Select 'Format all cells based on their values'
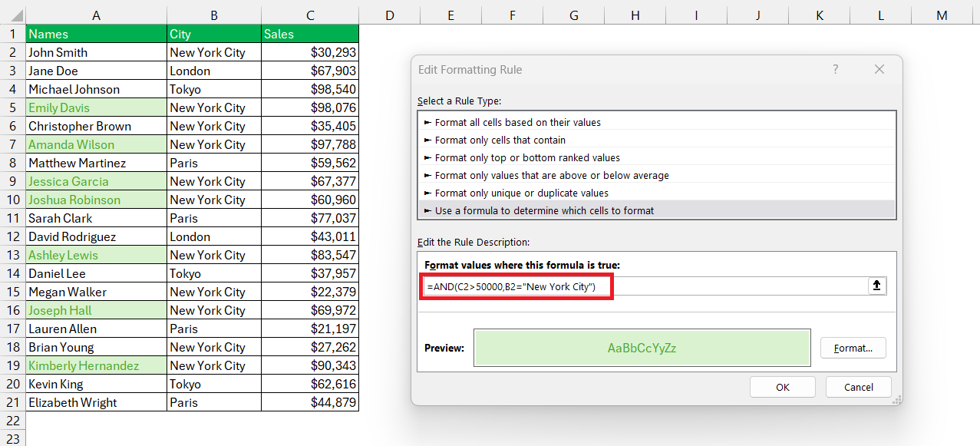Image resolution: width=980 pixels, height=446 pixels. (x=658, y=122)
